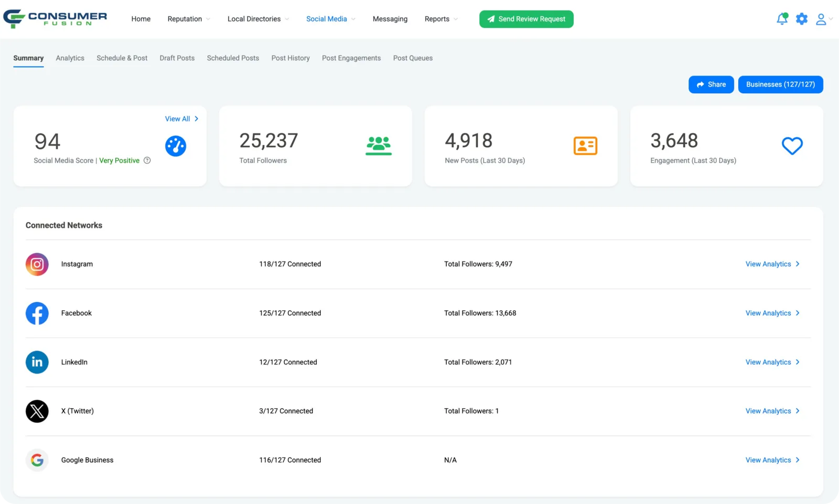
Task: Click the Share button
Action: (711, 84)
